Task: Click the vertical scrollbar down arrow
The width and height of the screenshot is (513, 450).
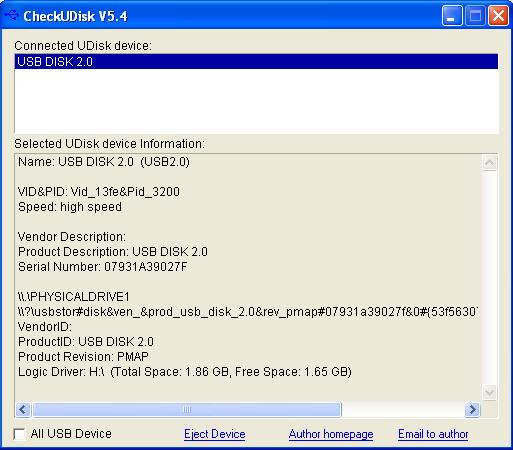Action: click(x=490, y=392)
